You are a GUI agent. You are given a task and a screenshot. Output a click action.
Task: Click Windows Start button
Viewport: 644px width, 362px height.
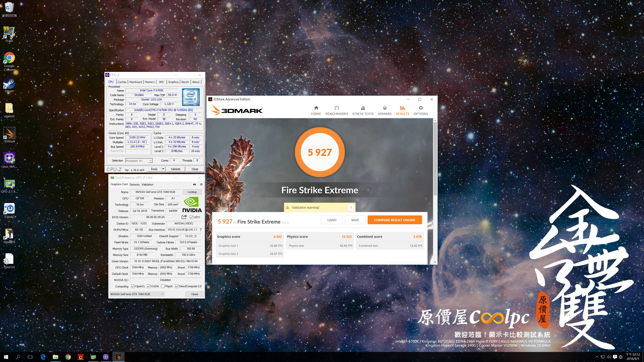6,357
